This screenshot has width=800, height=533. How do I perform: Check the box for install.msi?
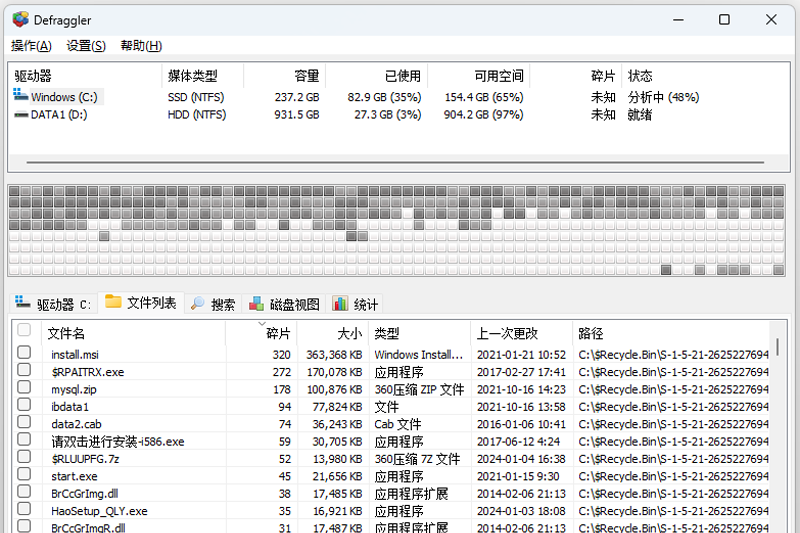click(x=24, y=352)
